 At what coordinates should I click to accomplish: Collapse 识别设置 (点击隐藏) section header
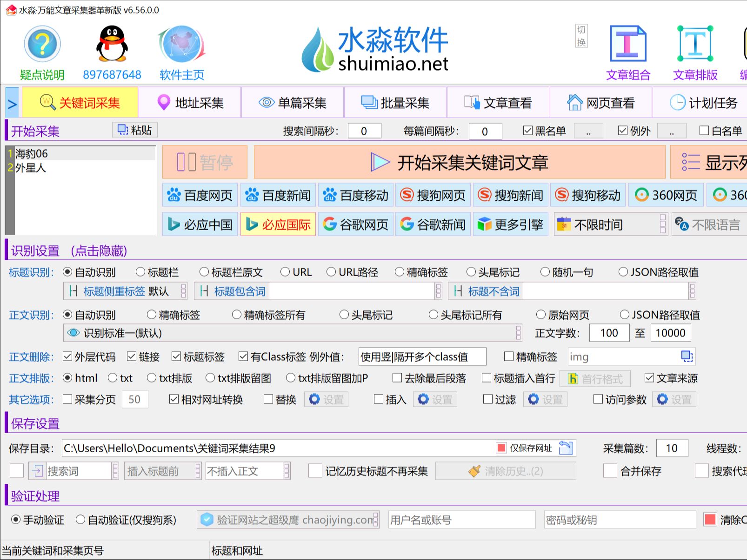(x=69, y=251)
